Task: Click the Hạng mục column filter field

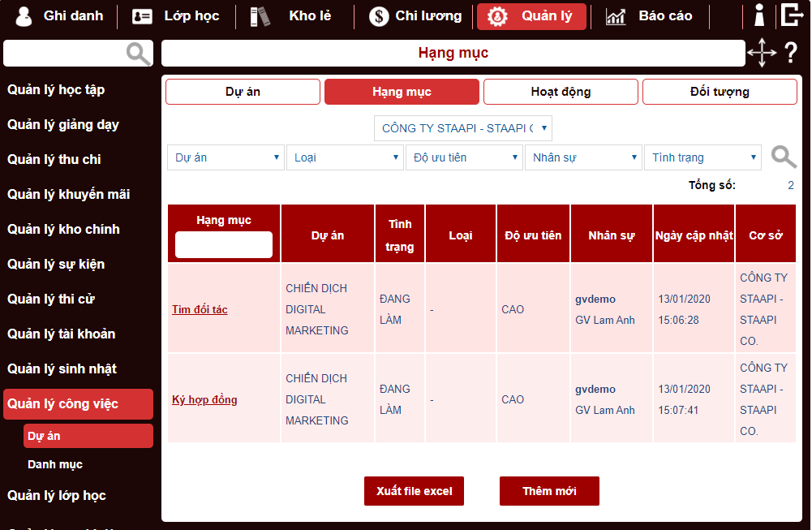Action: click(x=224, y=244)
